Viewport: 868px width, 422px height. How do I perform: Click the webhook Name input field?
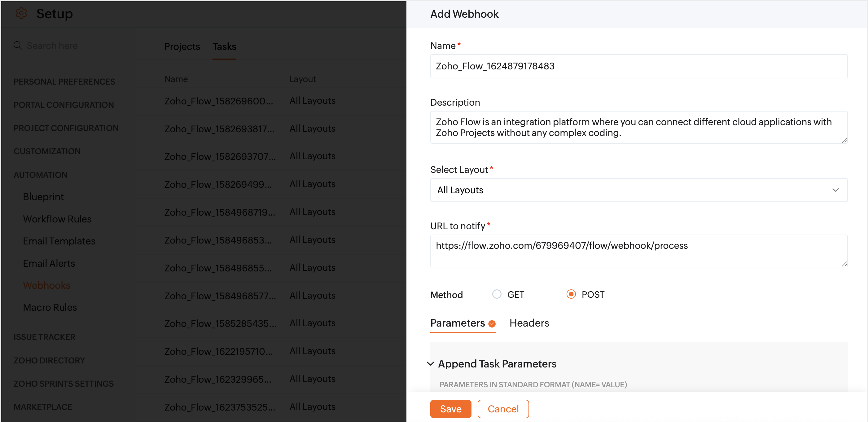pos(638,66)
